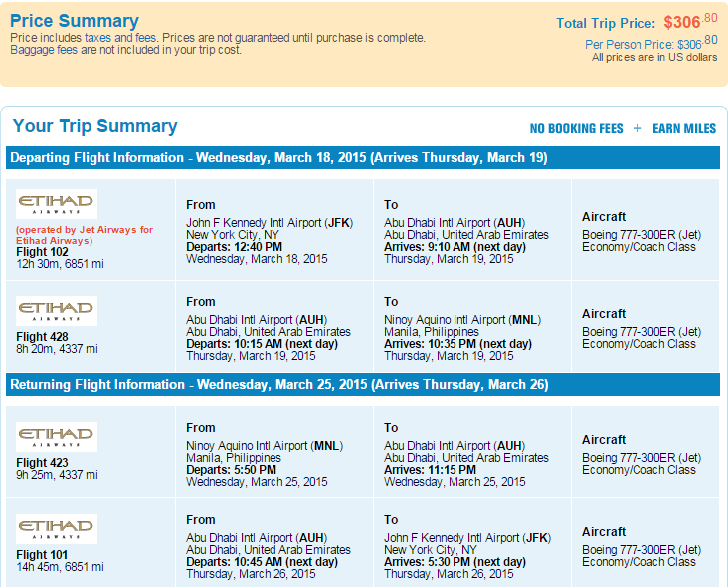The height and width of the screenshot is (587, 728).
Task: Click operated by Jet Airways notice
Action: (x=85, y=235)
